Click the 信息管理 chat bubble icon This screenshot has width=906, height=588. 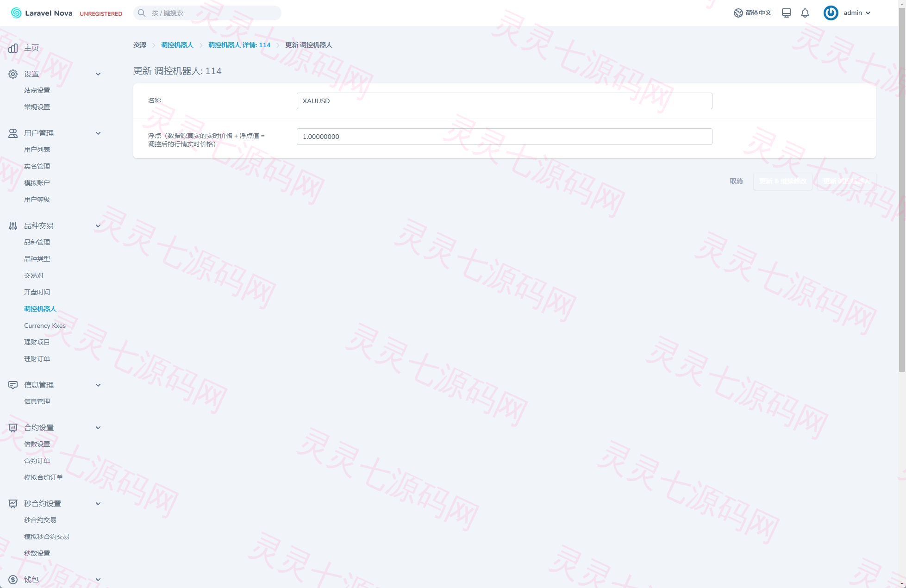pyautogui.click(x=13, y=385)
